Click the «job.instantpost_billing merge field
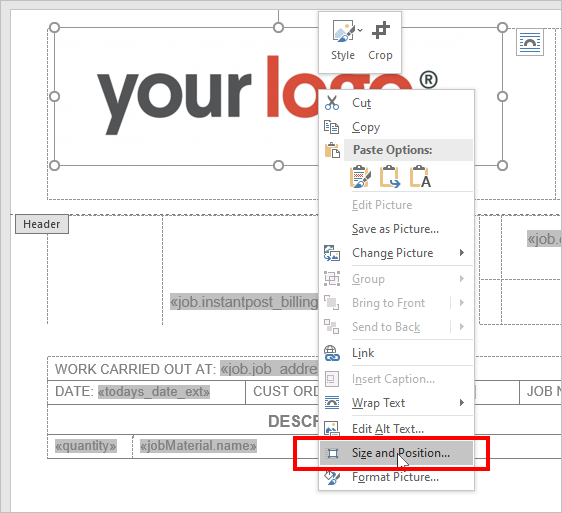562x513 pixels. tap(244, 302)
